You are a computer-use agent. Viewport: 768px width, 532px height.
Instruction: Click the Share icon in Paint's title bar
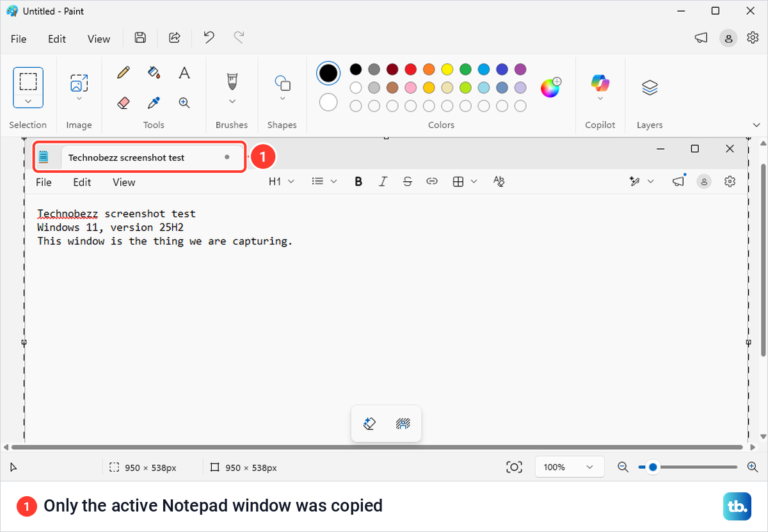[174, 38]
